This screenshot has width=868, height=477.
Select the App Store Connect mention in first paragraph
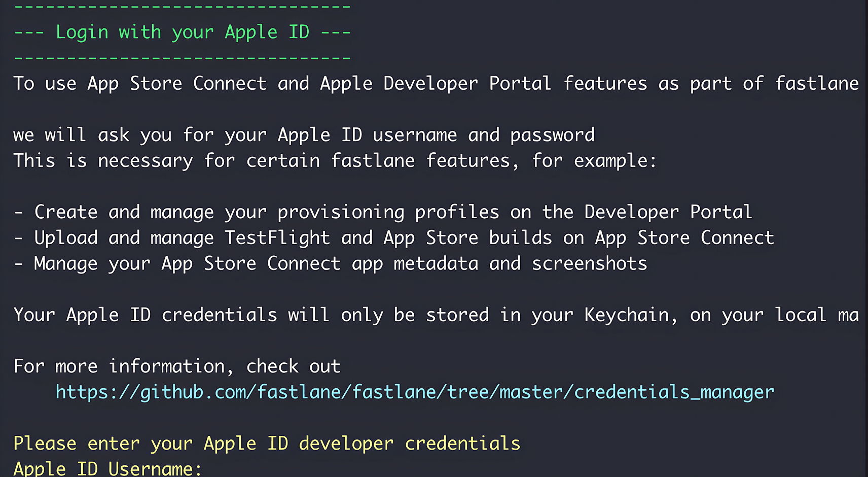tap(177, 83)
